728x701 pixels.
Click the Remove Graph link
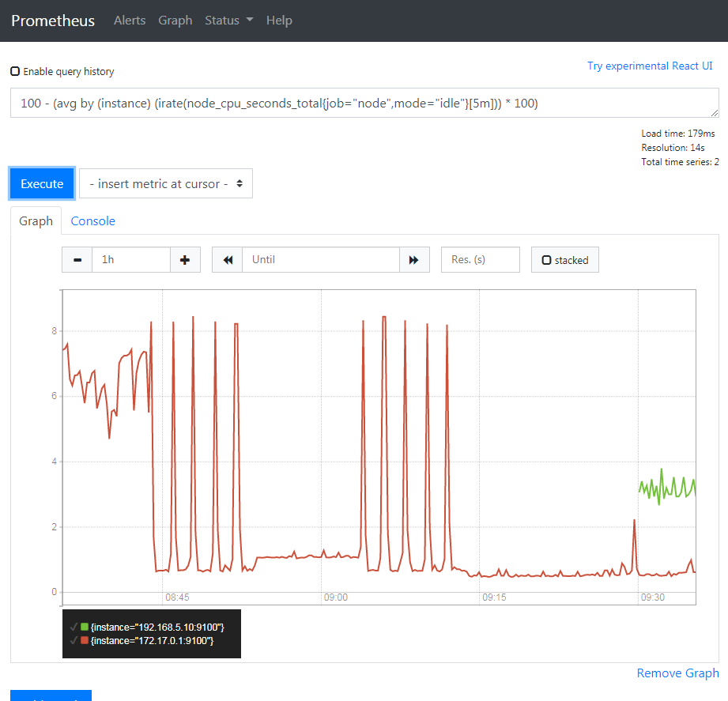(677, 673)
